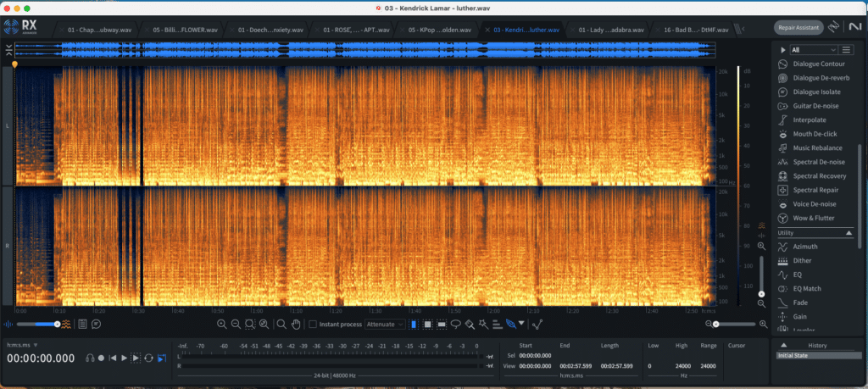Screen dimensions: 868x389
Task: Rewind to start of file
Action: [x=113, y=358]
